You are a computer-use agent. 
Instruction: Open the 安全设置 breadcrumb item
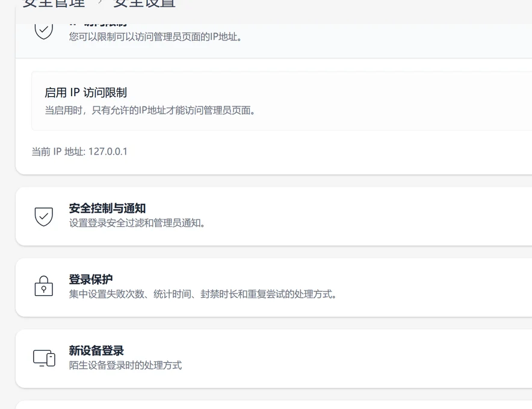click(x=144, y=4)
